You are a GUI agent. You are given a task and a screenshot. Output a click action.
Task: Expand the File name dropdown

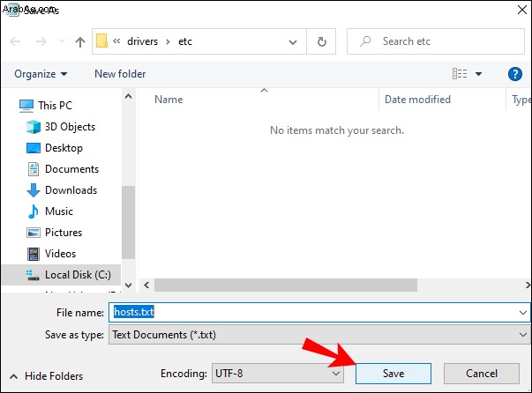523,312
